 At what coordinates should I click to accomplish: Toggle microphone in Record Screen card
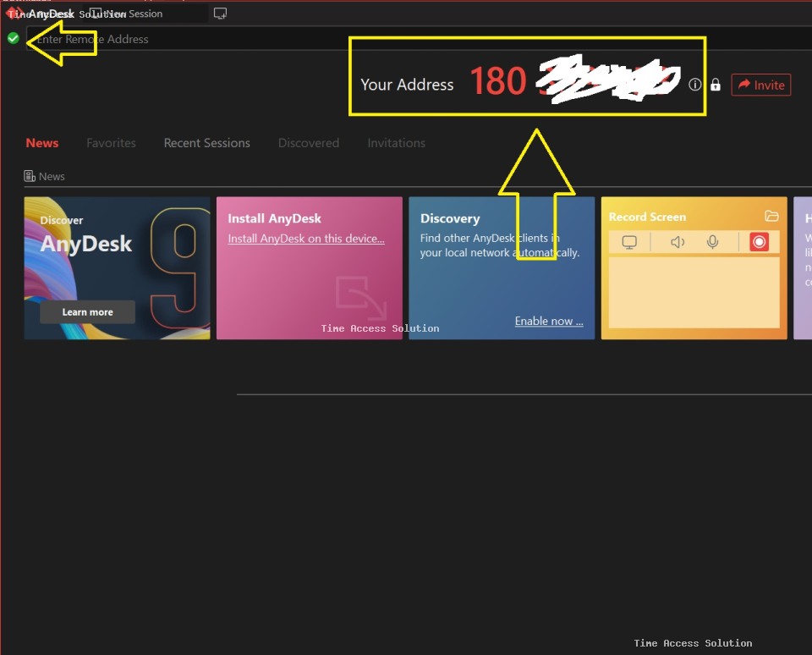[x=713, y=242]
